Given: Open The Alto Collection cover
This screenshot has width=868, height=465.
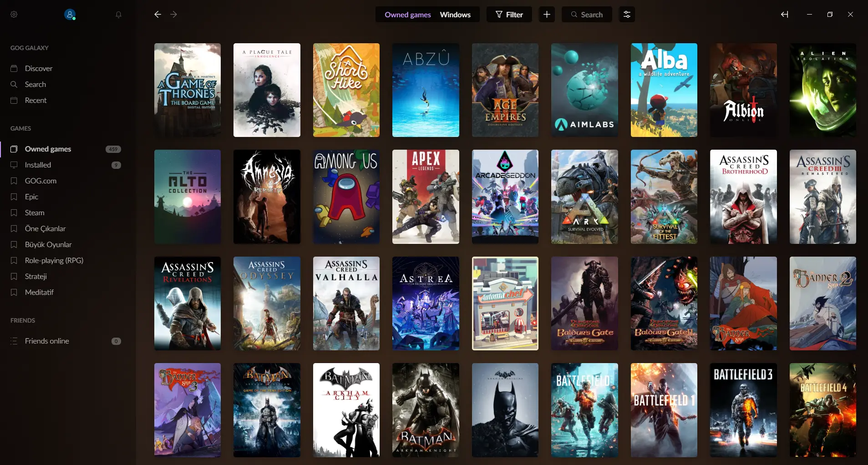Looking at the screenshot, I should pyautogui.click(x=188, y=197).
